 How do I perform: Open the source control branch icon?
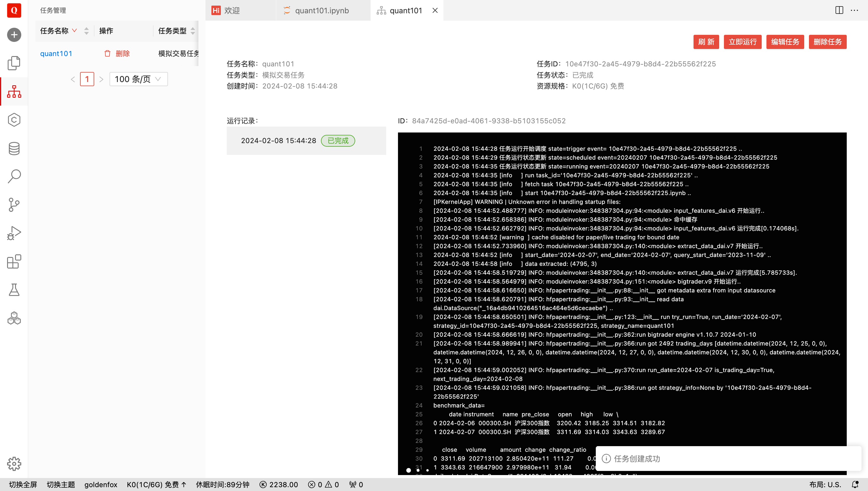tap(14, 205)
